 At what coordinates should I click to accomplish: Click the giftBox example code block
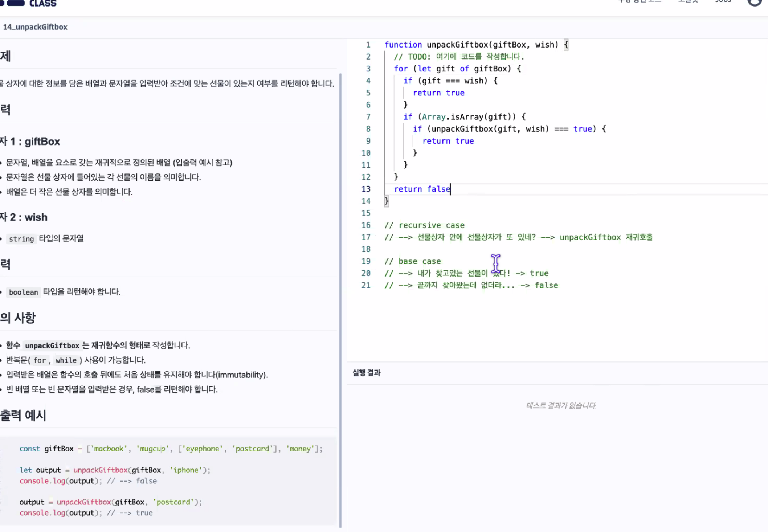pos(171,480)
